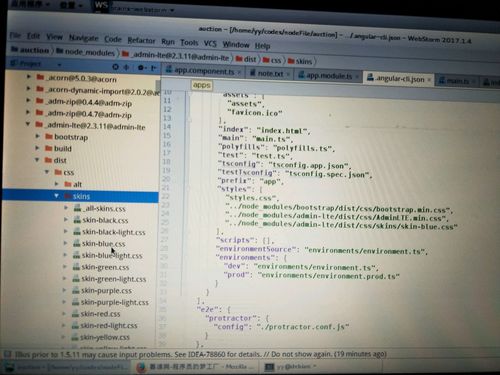Open the View menu
Screen dimensions: 500x375
54,37
